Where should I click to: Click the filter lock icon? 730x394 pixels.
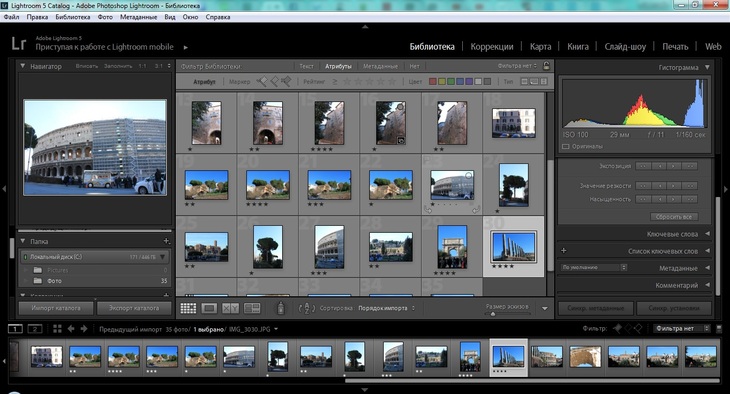[x=547, y=66]
